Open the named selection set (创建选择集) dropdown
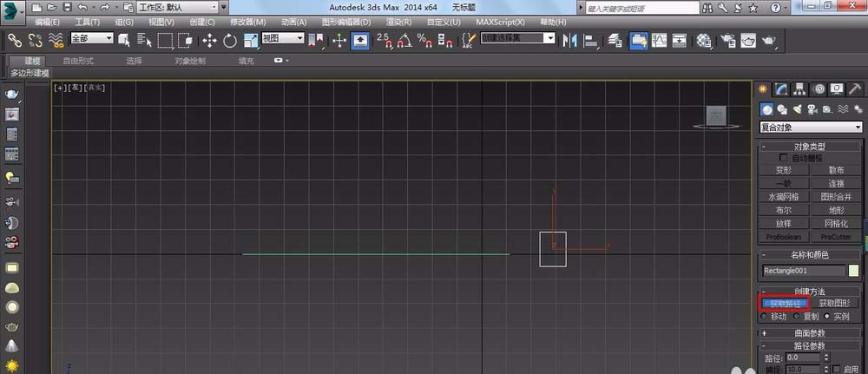The width and height of the screenshot is (868, 374). 517,38
